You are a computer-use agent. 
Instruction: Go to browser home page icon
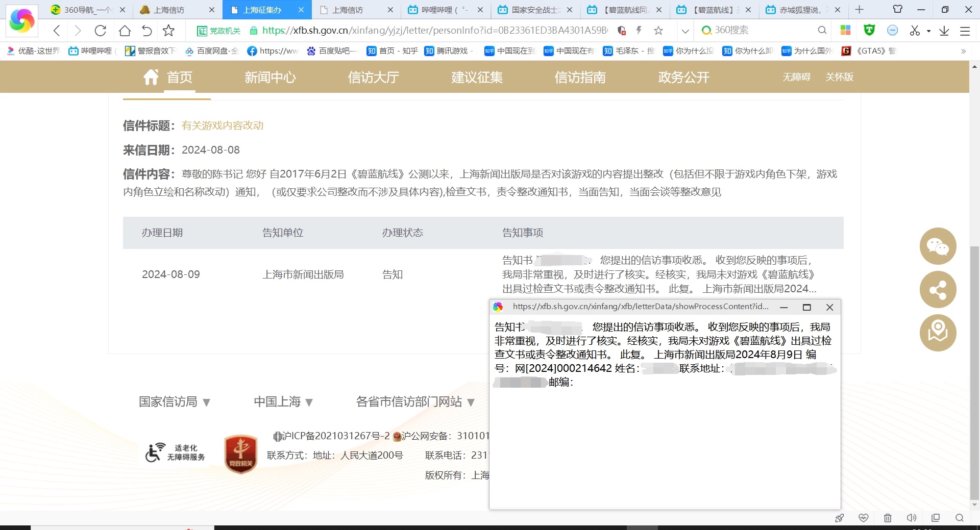(x=125, y=31)
